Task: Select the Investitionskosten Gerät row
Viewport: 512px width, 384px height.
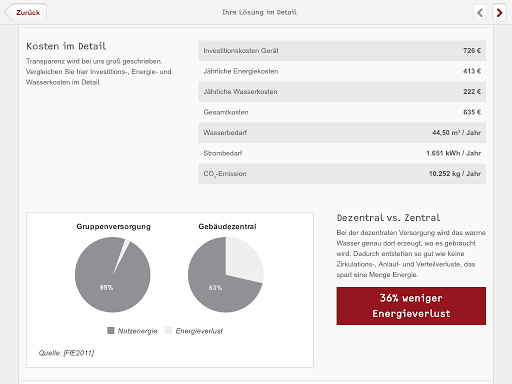Action: (x=342, y=51)
